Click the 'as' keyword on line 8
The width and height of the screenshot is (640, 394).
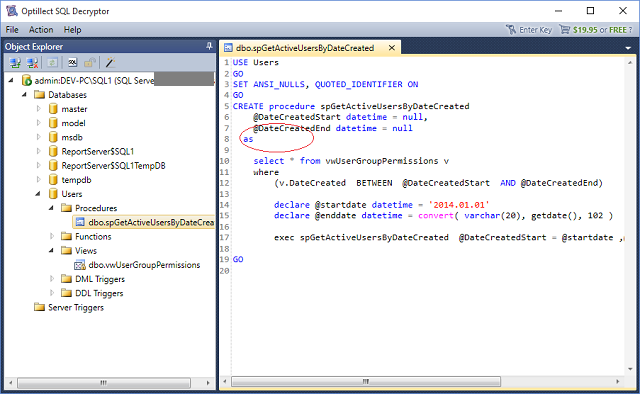tap(248, 139)
